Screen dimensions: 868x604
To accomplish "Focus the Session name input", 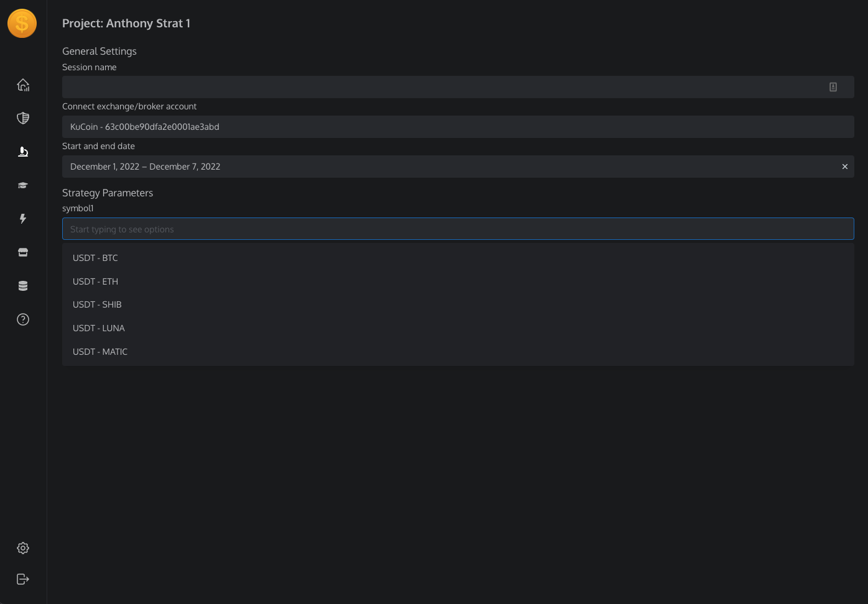I will pyautogui.click(x=458, y=87).
